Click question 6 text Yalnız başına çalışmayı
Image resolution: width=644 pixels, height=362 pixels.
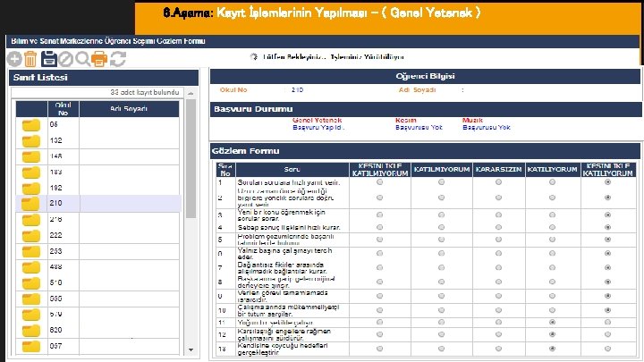284,254
